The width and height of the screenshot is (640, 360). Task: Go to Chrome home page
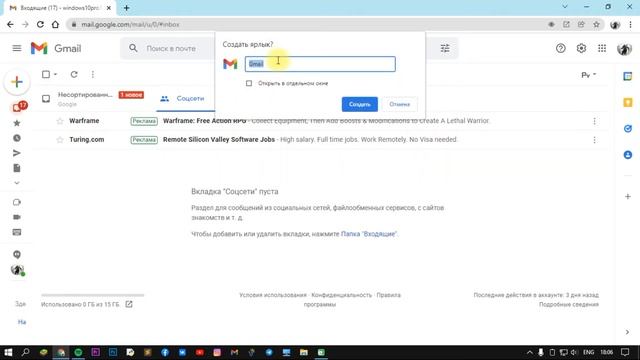coord(56,24)
